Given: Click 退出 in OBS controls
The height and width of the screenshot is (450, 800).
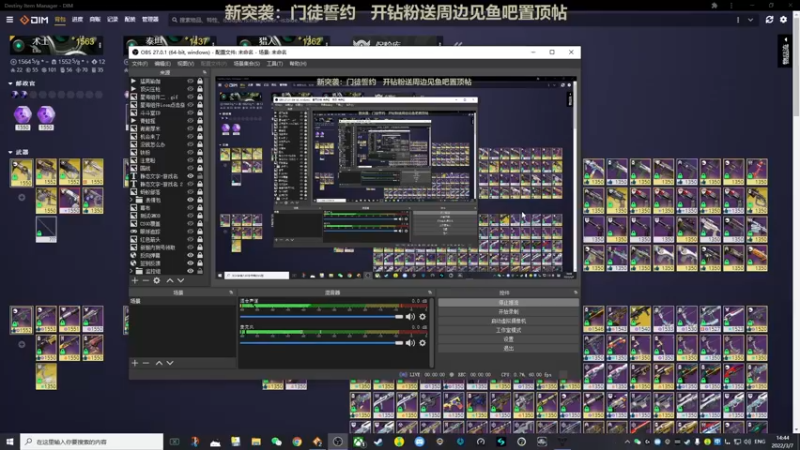Looking at the screenshot, I should point(508,348).
